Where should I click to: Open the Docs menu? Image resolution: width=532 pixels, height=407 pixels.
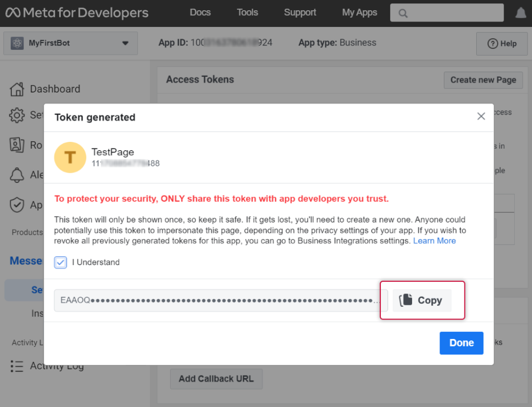[200, 13]
